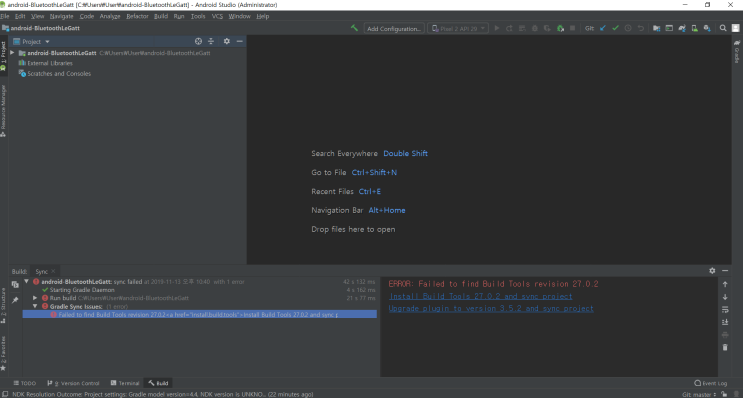Click the Run app play icon

(x=497, y=28)
